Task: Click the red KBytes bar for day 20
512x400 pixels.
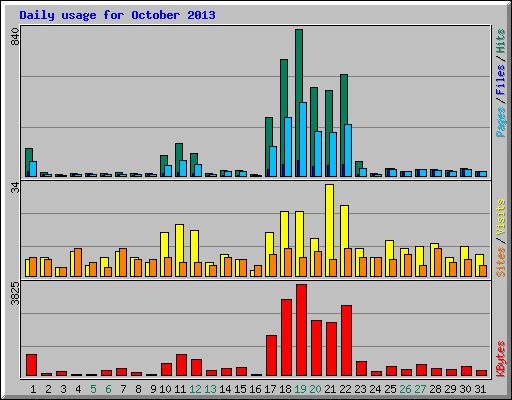Action: pos(316,348)
